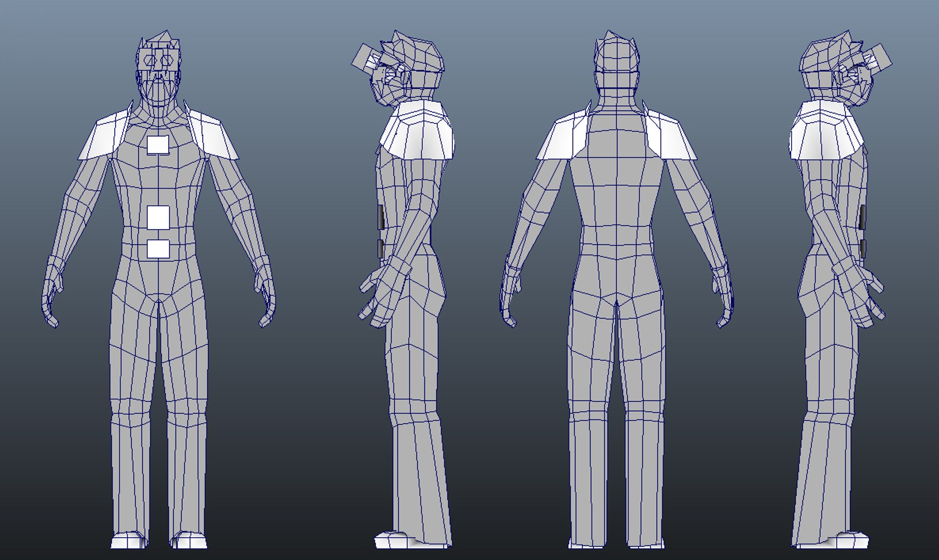Select the back-view character model
Screen dimensions: 939x560
[x=616, y=290]
